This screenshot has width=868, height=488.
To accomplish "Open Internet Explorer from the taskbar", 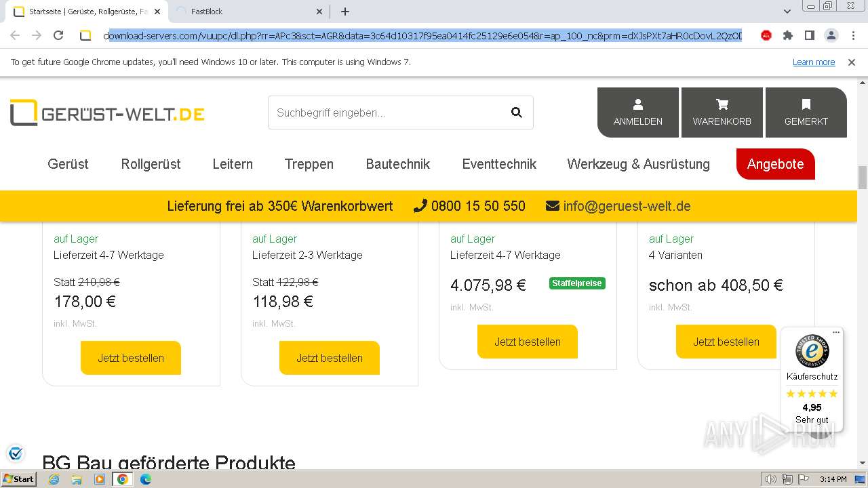I will click(54, 479).
